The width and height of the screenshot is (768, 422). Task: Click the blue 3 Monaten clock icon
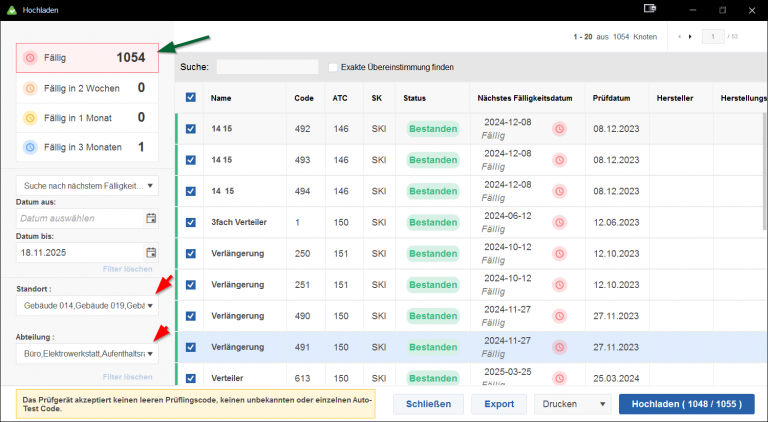[30, 147]
